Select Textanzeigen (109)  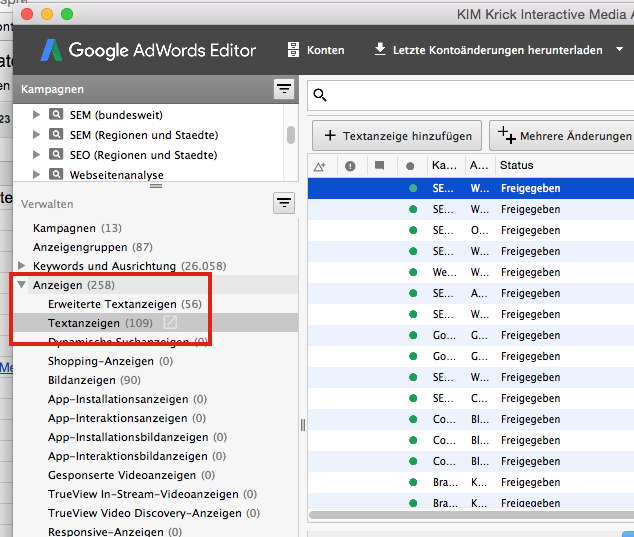[x=100, y=323]
